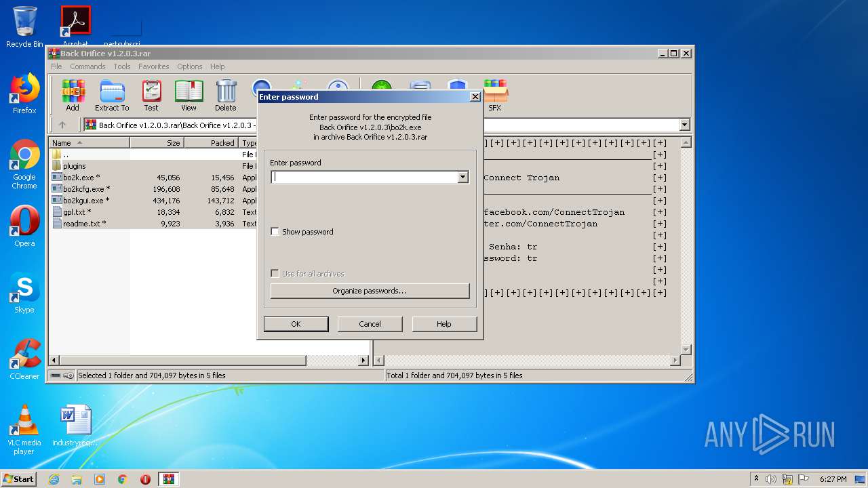Click the SFX toolbar icon
Screen dimensions: 868x488
tap(495, 96)
